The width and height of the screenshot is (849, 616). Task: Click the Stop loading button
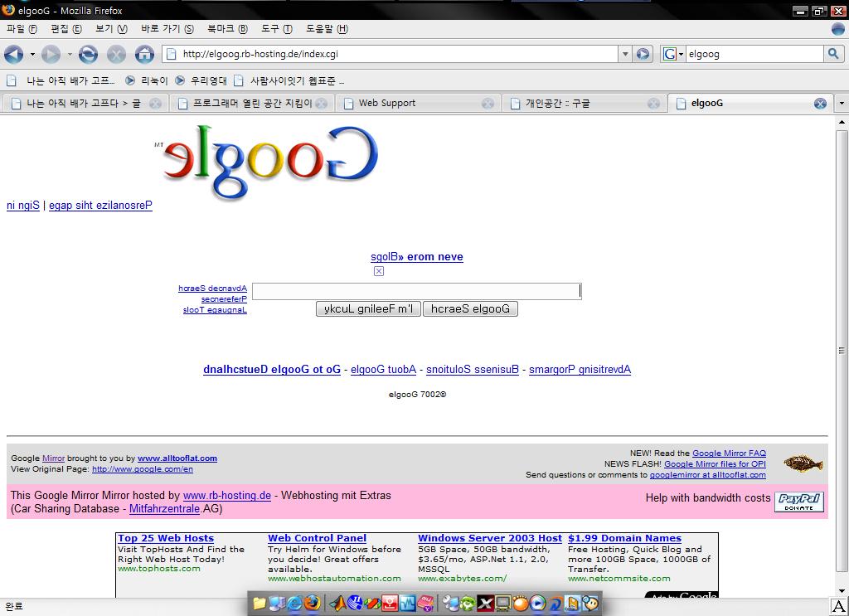tap(116, 54)
